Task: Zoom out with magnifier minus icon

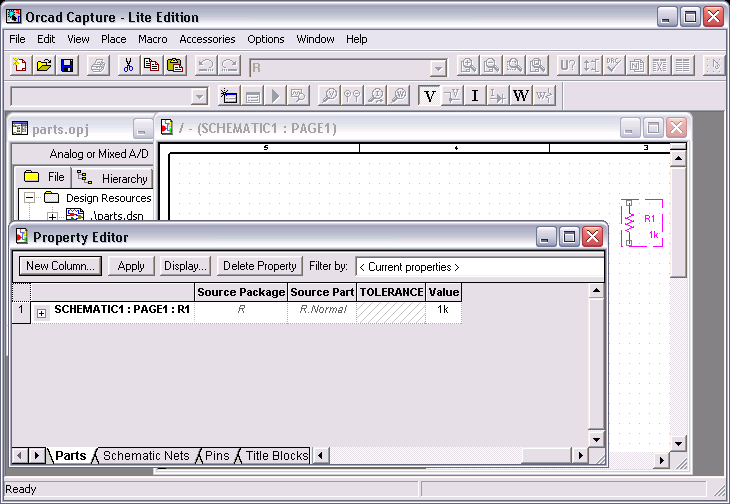Action: click(491, 66)
